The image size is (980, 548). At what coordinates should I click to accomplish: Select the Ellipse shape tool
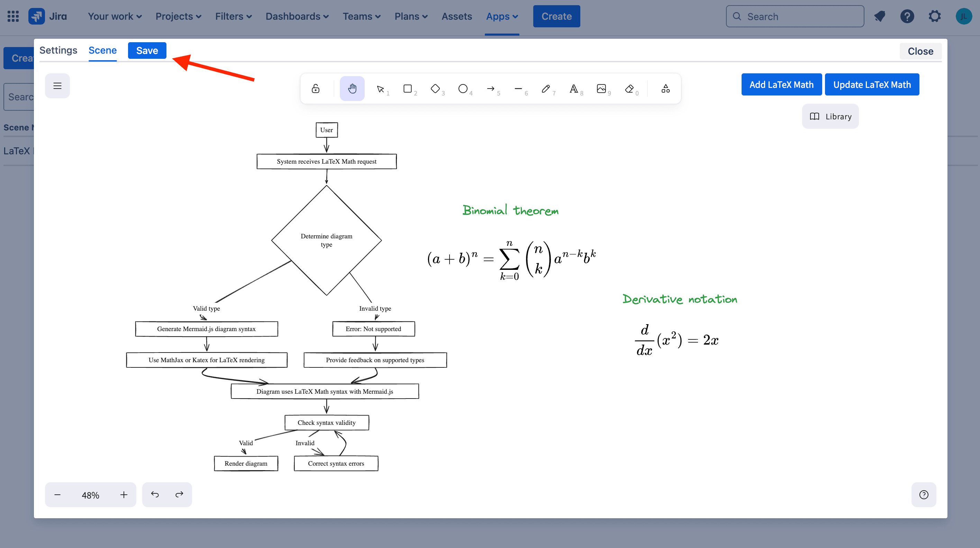(x=463, y=89)
